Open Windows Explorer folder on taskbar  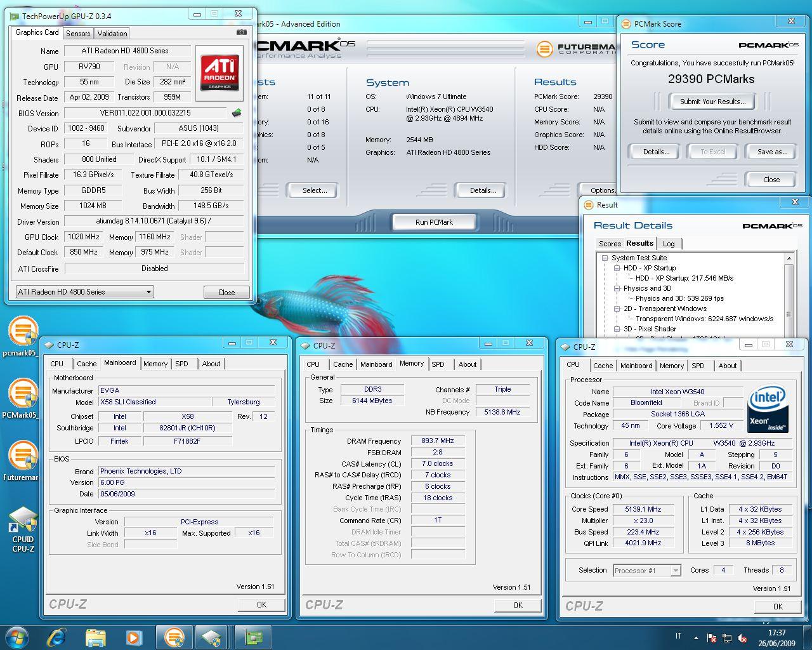(x=95, y=637)
